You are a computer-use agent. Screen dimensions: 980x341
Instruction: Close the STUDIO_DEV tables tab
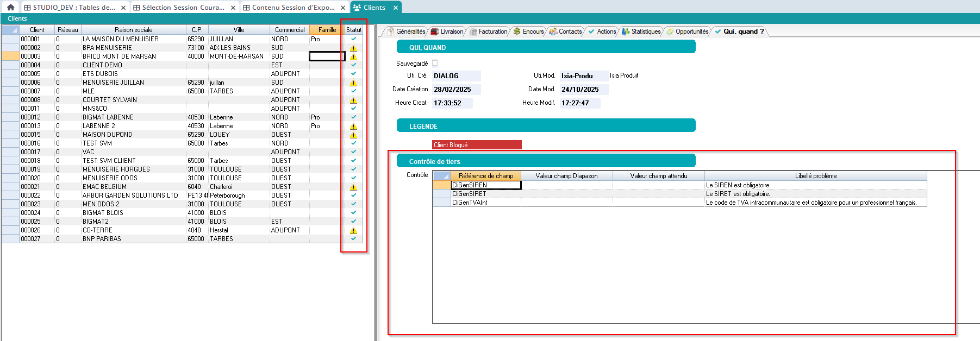pyautogui.click(x=123, y=8)
